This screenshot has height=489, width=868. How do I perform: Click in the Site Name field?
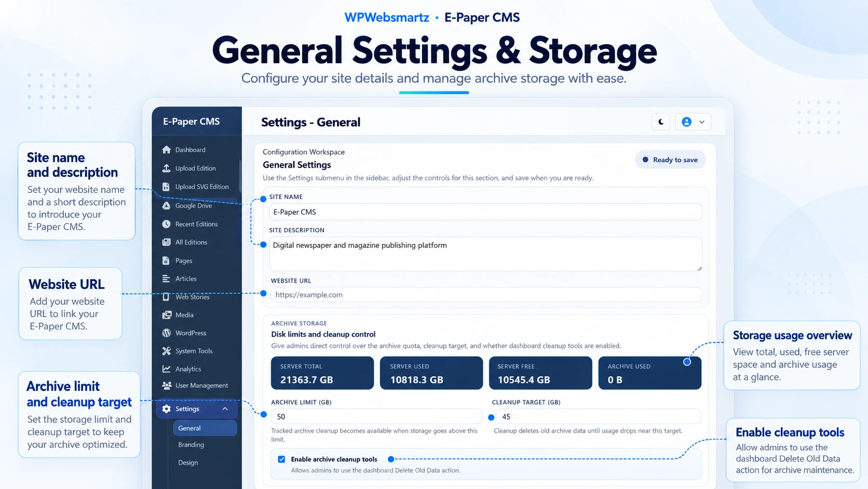tap(485, 212)
